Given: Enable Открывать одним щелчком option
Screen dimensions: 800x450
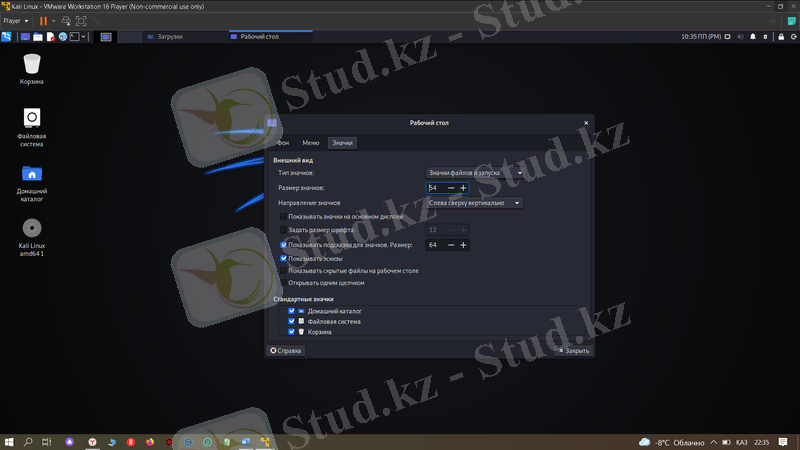Looking at the screenshot, I should tap(284, 283).
